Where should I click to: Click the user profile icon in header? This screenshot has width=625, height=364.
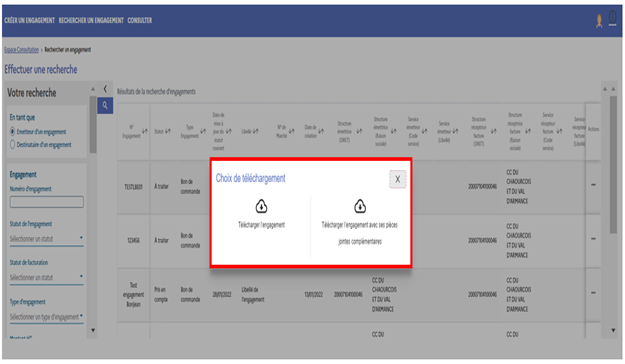599,21
